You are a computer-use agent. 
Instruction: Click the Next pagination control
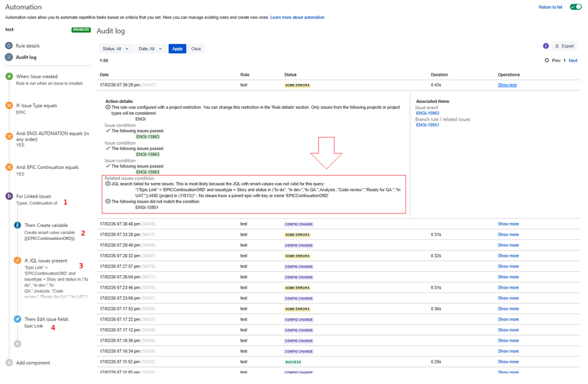[x=573, y=60]
